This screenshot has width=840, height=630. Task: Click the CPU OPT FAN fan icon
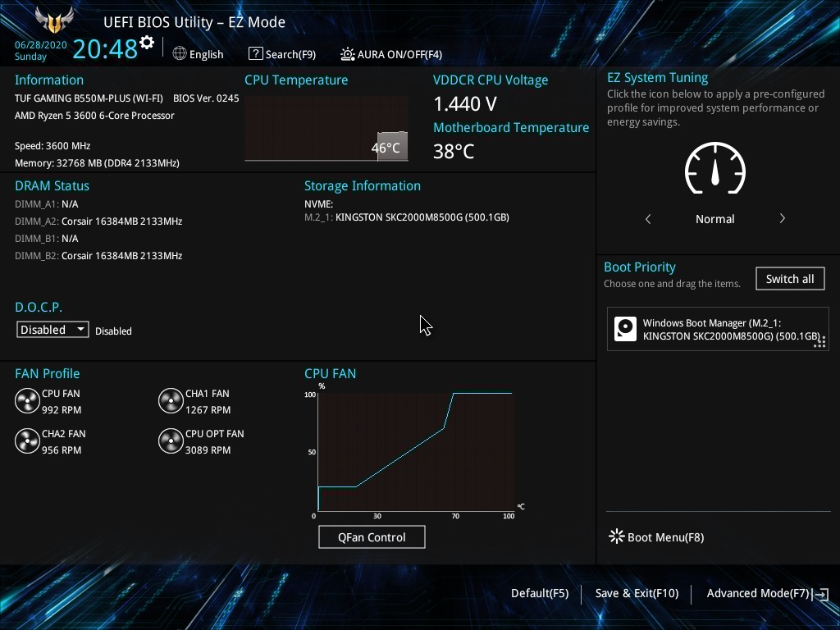171,441
